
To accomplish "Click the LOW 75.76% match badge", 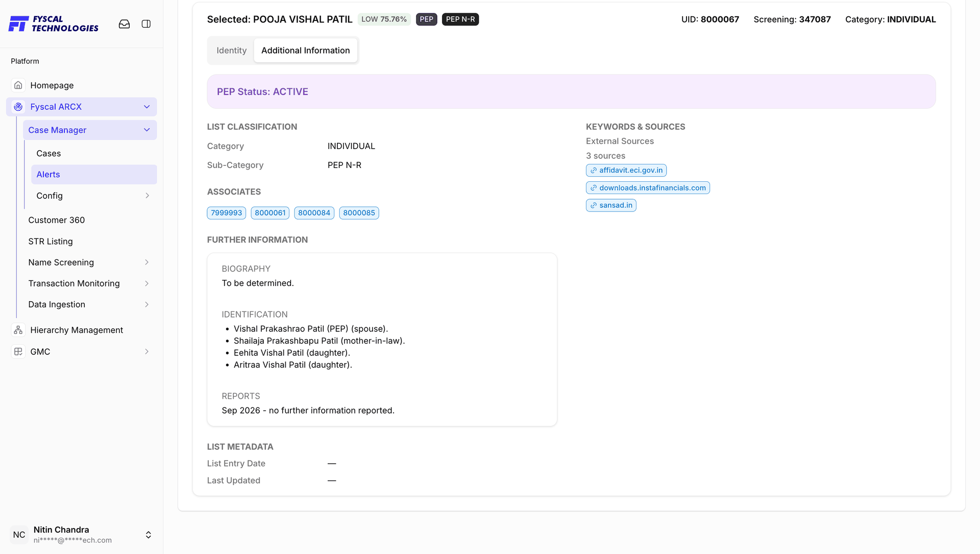I will (384, 19).
